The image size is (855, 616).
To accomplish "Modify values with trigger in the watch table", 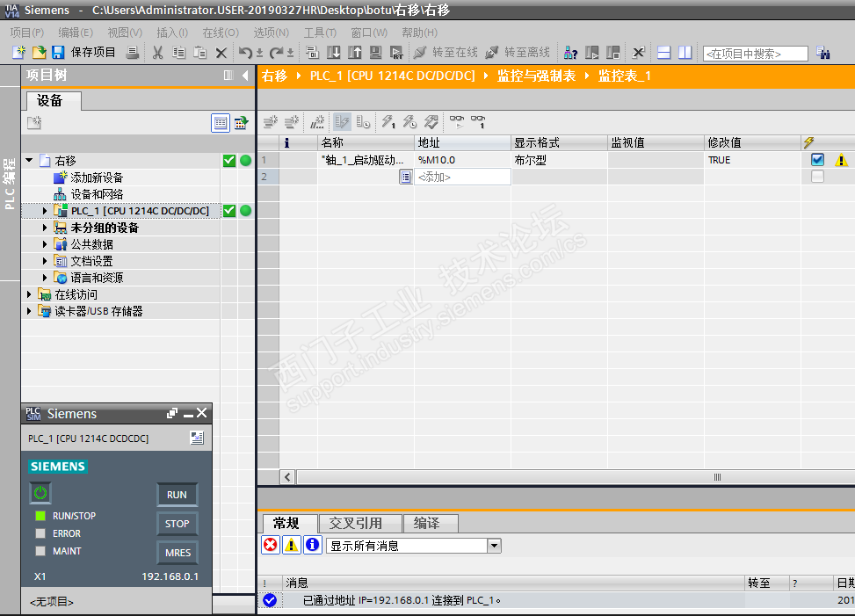I will pos(409,121).
